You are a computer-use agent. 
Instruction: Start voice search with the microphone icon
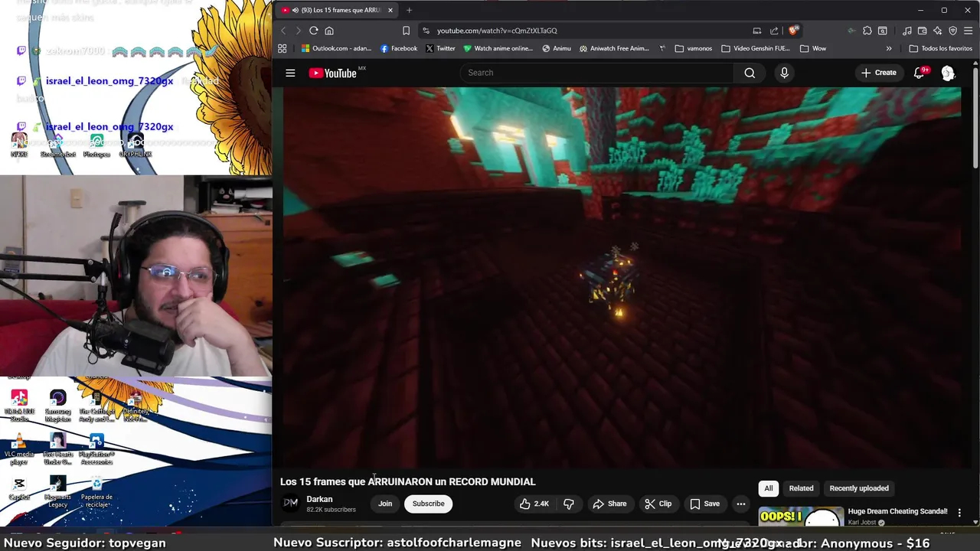click(784, 73)
